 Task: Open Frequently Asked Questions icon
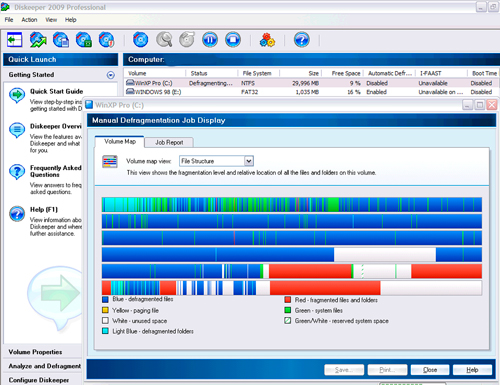tap(17, 172)
